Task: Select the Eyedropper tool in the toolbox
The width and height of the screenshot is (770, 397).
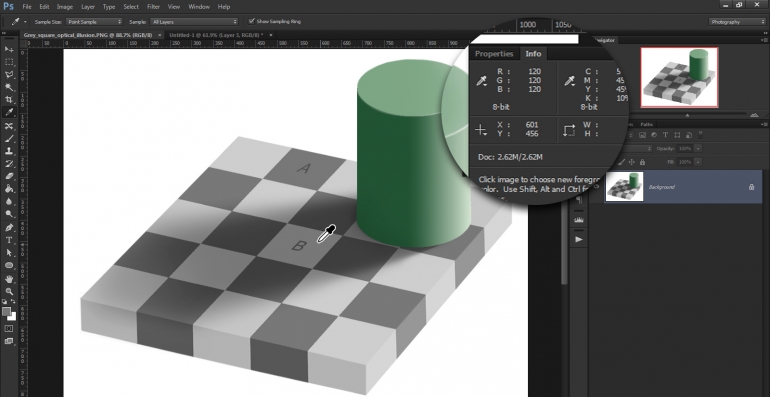Action: [9, 113]
